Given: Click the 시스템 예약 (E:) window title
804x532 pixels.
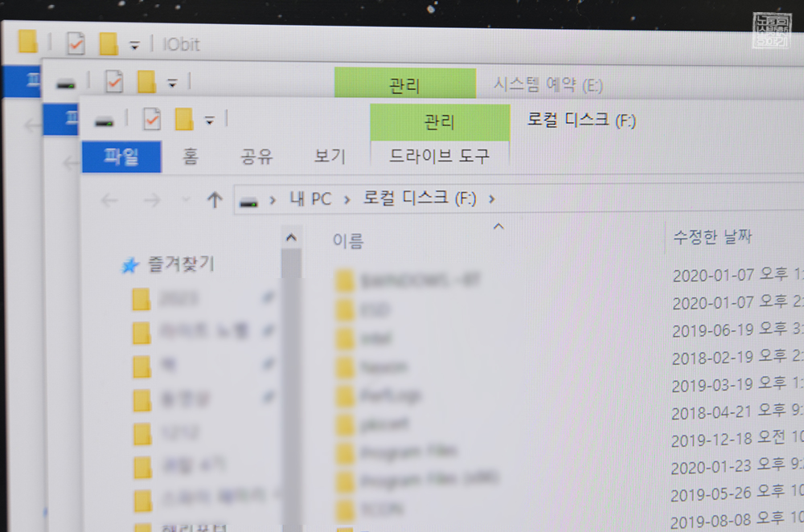Looking at the screenshot, I should [548, 84].
